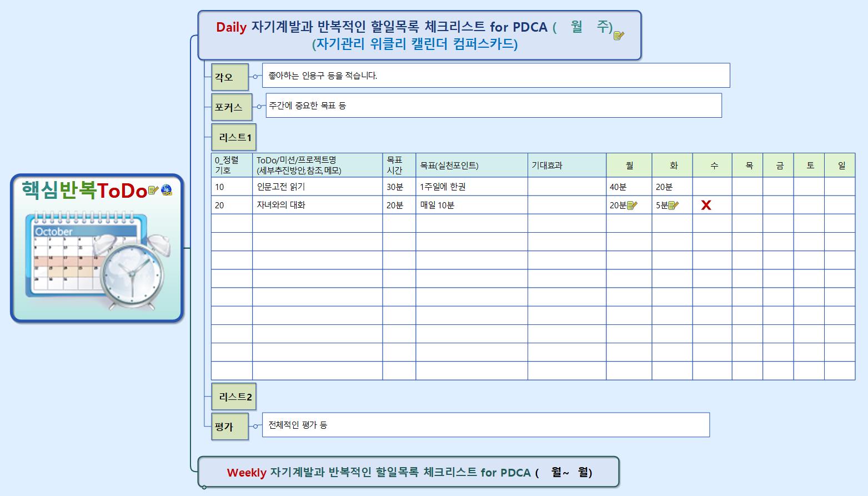Open the note icon beside 20분 in the 월 column
The width and height of the screenshot is (868, 496).
pos(632,206)
